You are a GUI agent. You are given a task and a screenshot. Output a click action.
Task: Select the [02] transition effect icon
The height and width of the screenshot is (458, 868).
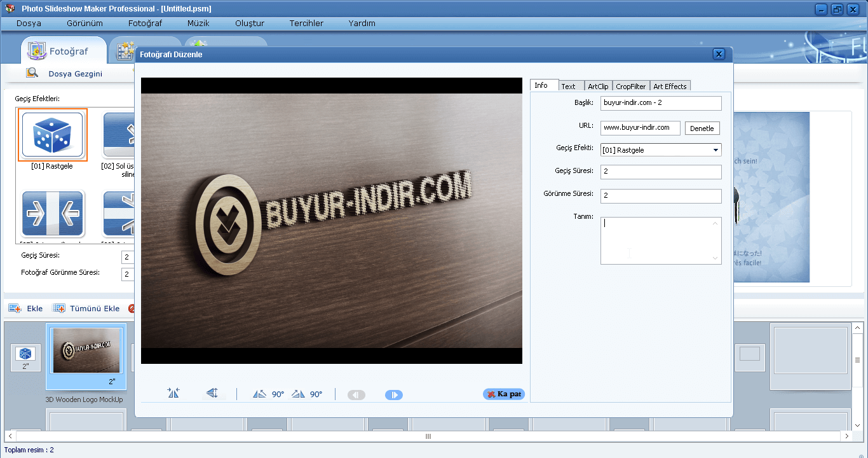[x=119, y=135]
